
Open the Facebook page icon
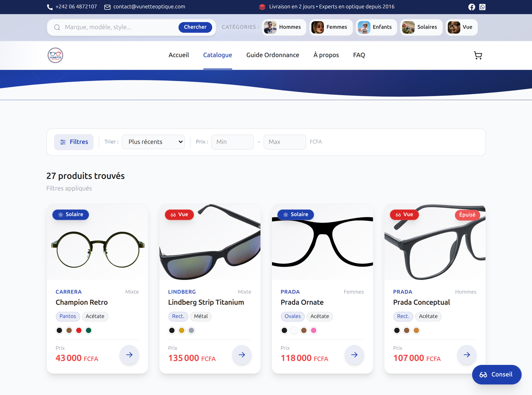click(471, 7)
